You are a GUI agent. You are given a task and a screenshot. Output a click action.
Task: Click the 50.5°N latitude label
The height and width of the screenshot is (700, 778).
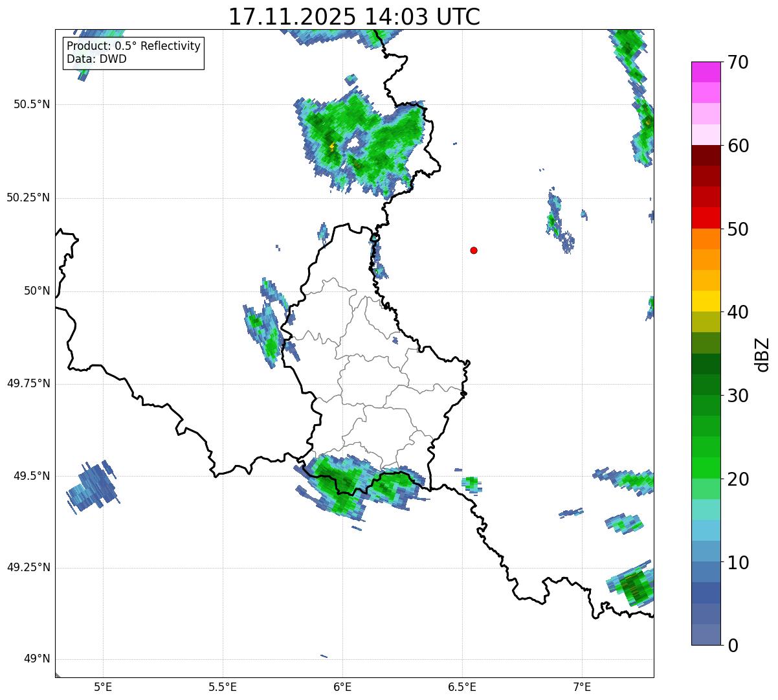(32, 104)
